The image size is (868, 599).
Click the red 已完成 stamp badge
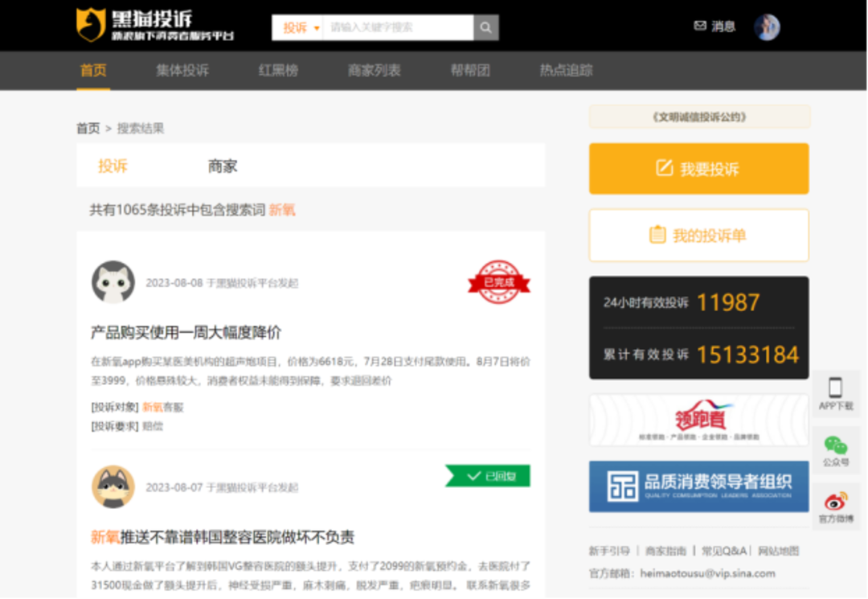click(499, 282)
